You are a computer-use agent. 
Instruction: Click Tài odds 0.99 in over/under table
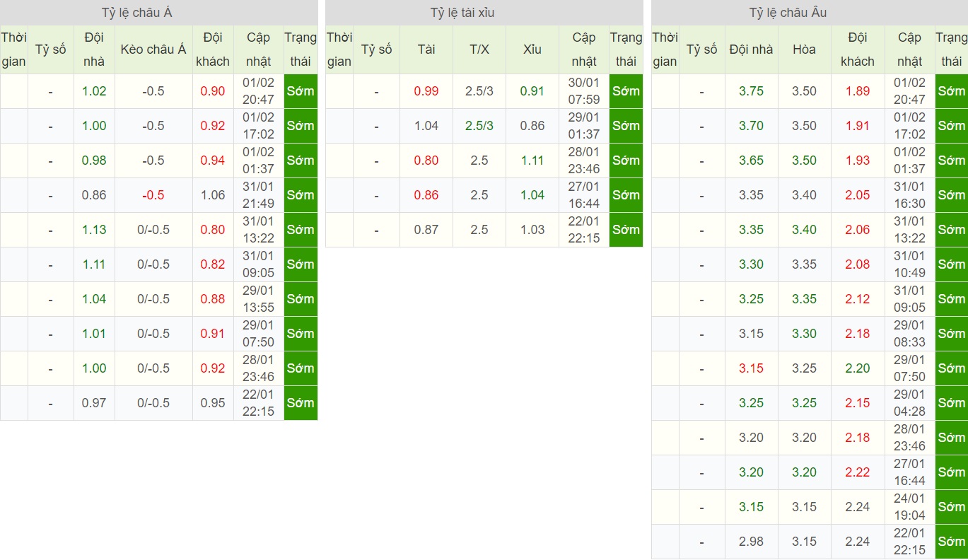coord(426,91)
